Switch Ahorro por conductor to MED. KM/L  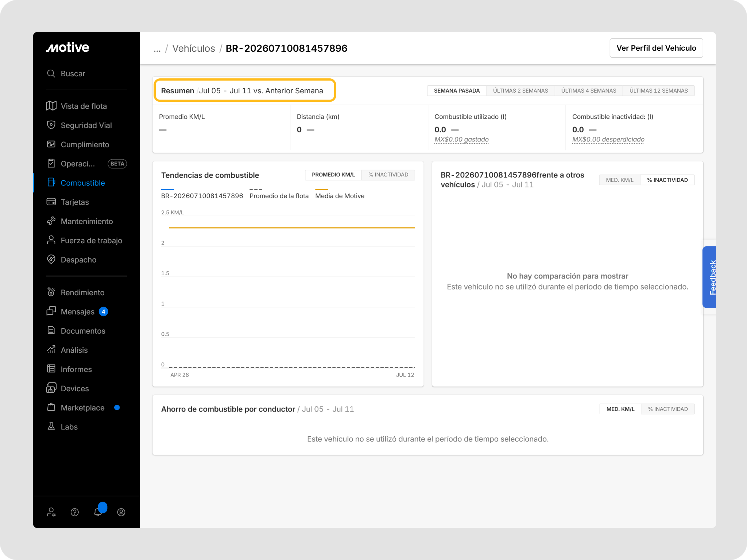point(620,409)
